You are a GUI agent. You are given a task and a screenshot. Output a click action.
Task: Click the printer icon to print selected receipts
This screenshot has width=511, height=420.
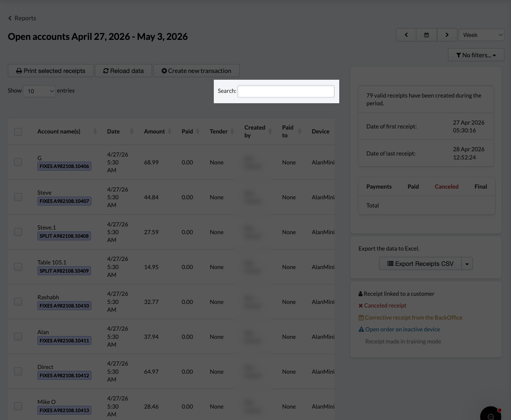19,70
